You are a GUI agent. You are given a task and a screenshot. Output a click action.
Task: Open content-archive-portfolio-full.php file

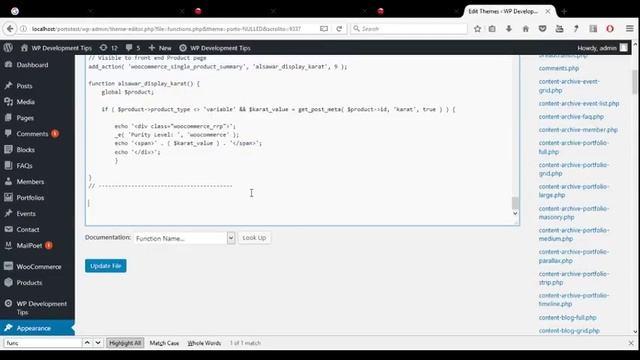[573, 147]
